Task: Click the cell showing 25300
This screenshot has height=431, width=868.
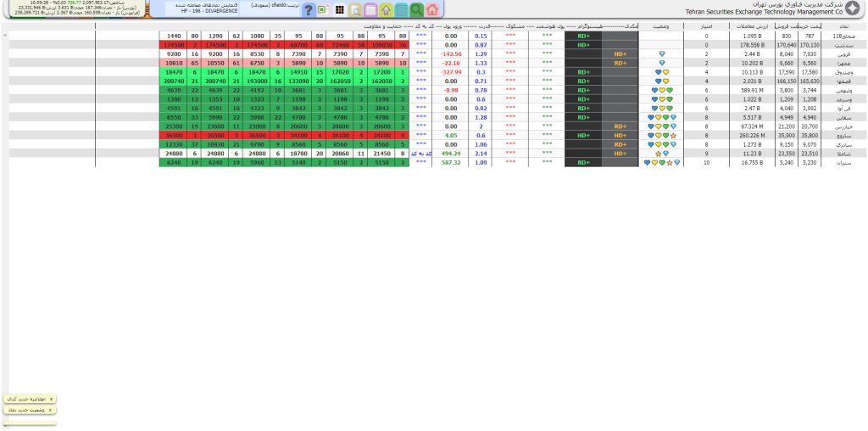Action: (x=173, y=126)
